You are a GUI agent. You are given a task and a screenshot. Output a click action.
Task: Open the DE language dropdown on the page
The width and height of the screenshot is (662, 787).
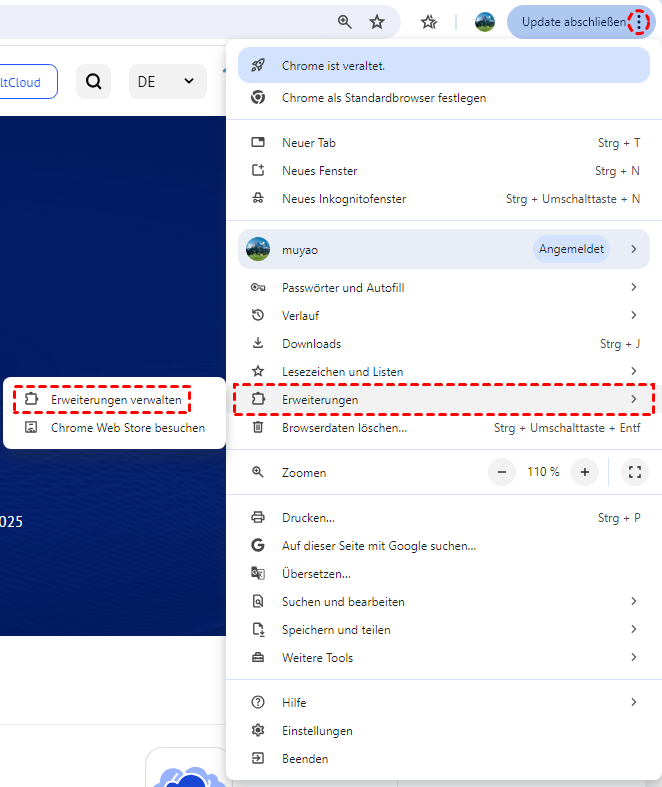pos(168,81)
